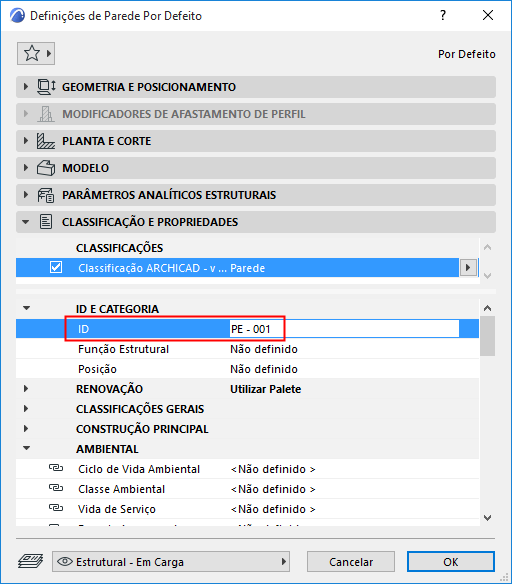The image size is (512, 584).
Task: Click the Classificação e Propriedades document icon
Action: [x=46, y=222]
